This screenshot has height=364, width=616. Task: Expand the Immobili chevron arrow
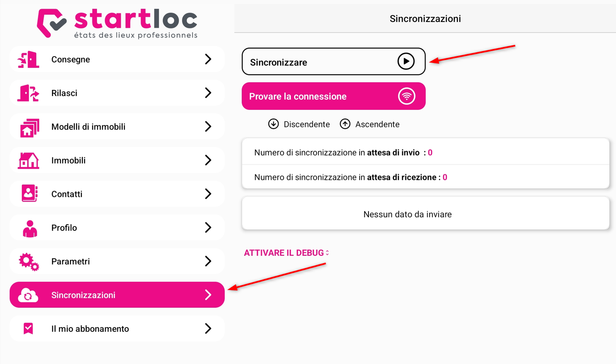pyautogui.click(x=208, y=160)
